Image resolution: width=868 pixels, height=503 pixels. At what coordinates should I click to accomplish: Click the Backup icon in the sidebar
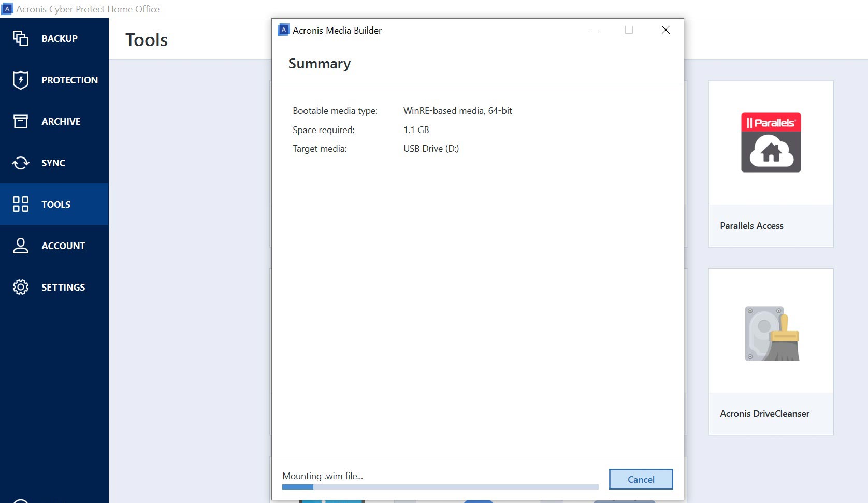[21, 38]
